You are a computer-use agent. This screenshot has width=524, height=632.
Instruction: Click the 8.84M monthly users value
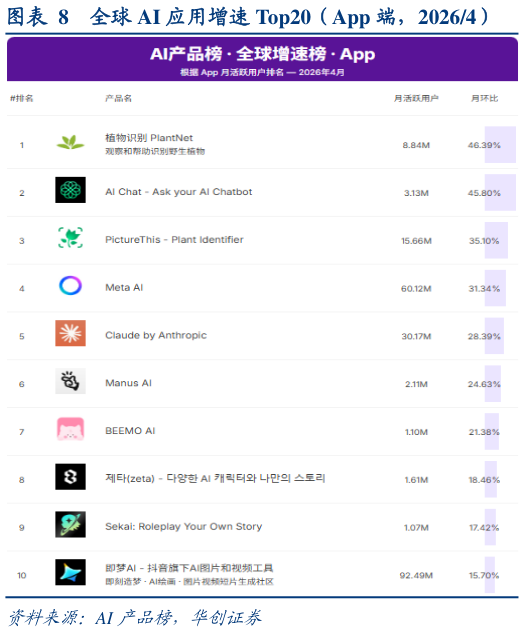click(x=416, y=145)
